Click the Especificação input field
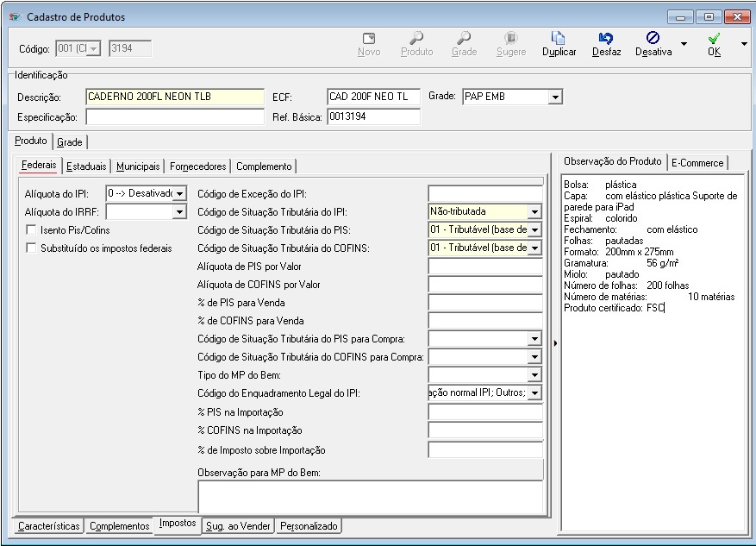This screenshot has height=546, width=756. pos(175,116)
